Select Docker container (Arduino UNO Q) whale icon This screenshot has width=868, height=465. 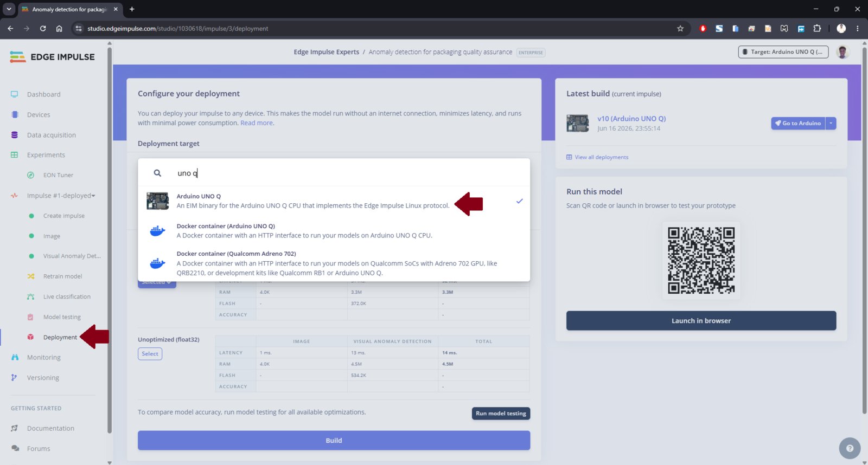click(157, 231)
